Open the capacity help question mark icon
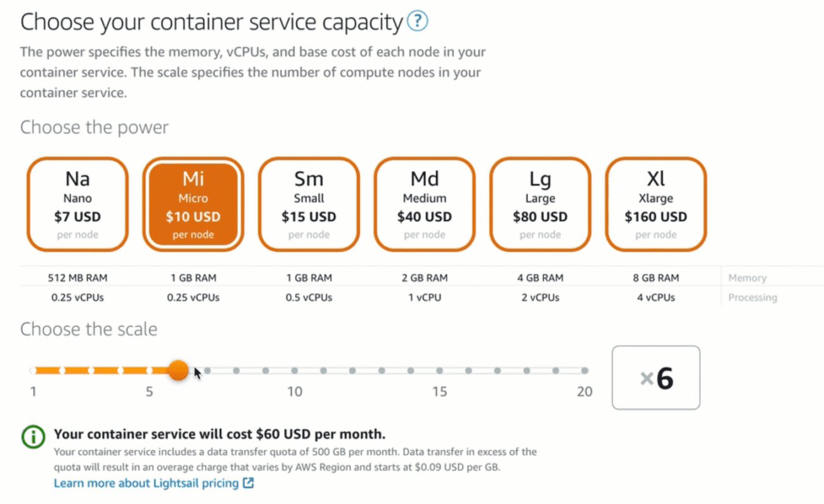 pyautogui.click(x=417, y=22)
